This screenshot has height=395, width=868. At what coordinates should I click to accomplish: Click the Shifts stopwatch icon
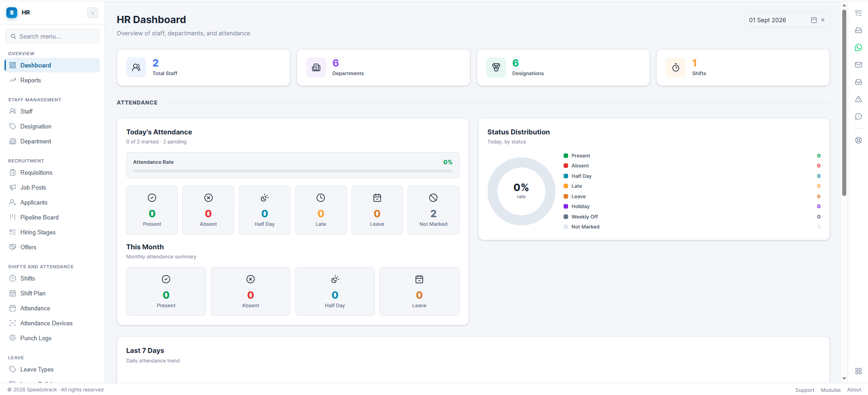point(676,67)
